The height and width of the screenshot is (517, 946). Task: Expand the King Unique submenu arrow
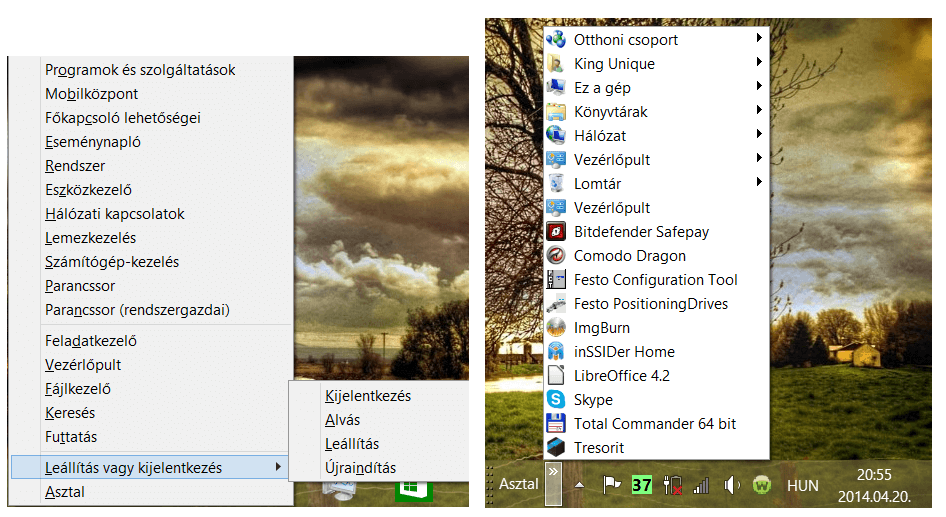(x=759, y=62)
